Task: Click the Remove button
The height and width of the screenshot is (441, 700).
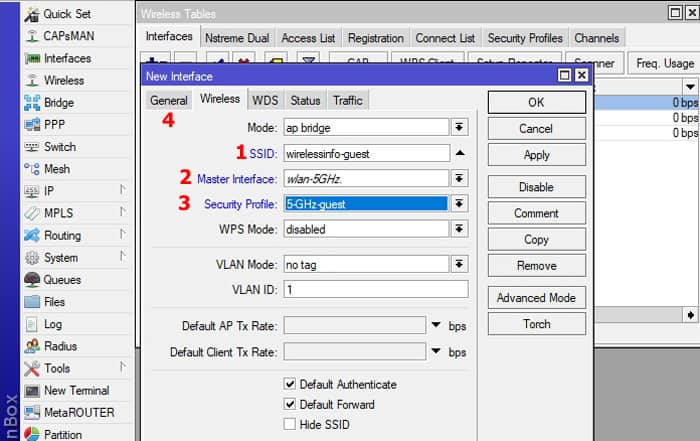Action: (x=537, y=266)
